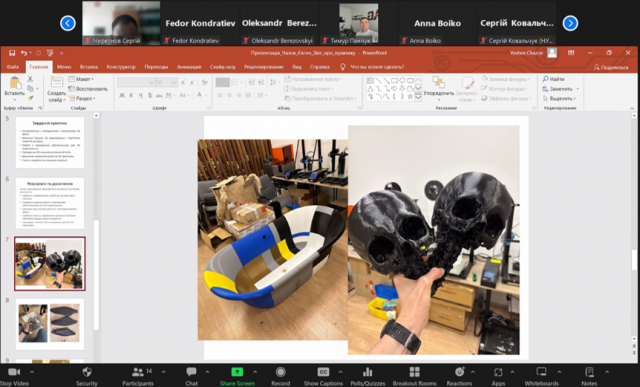Click the ribbon display options icon
The width and height of the screenshot is (640, 387).
pyautogui.click(x=571, y=53)
